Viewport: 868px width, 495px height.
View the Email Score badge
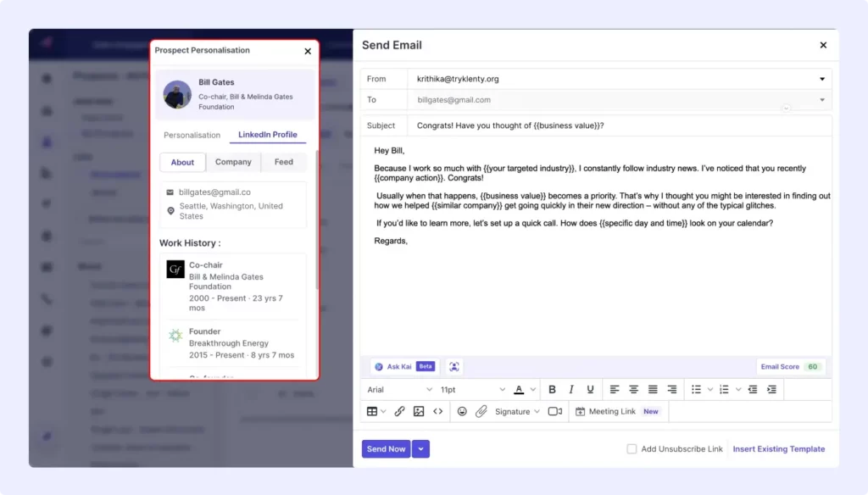(789, 366)
